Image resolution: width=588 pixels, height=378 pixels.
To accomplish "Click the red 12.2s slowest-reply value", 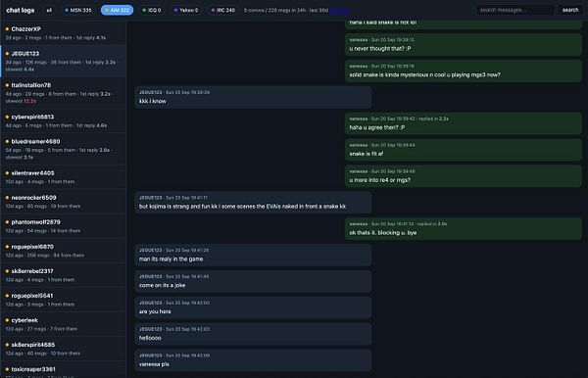I will (30, 101).
